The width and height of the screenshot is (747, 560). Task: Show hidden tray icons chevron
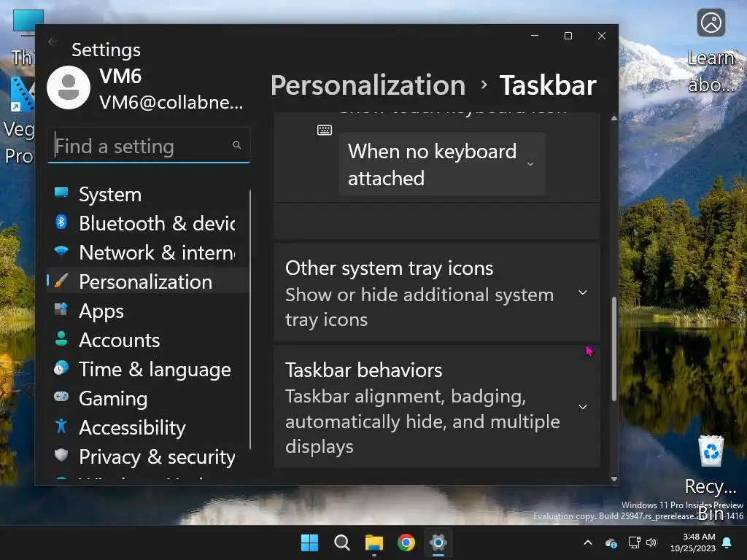(588, 542)
